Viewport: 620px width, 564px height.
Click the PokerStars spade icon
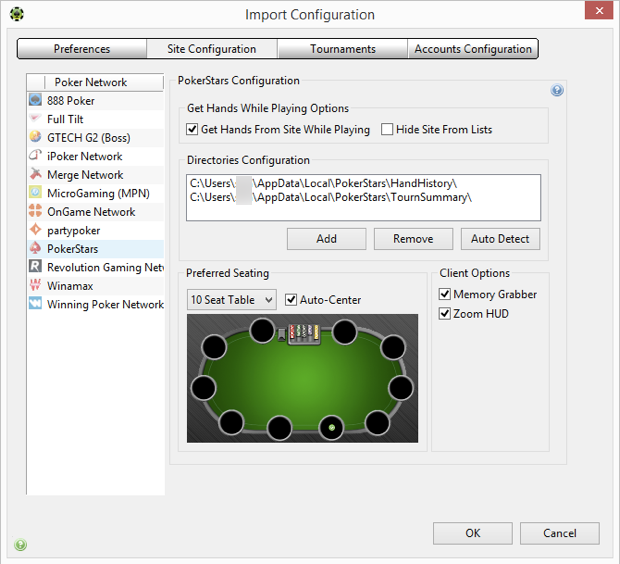35,248
